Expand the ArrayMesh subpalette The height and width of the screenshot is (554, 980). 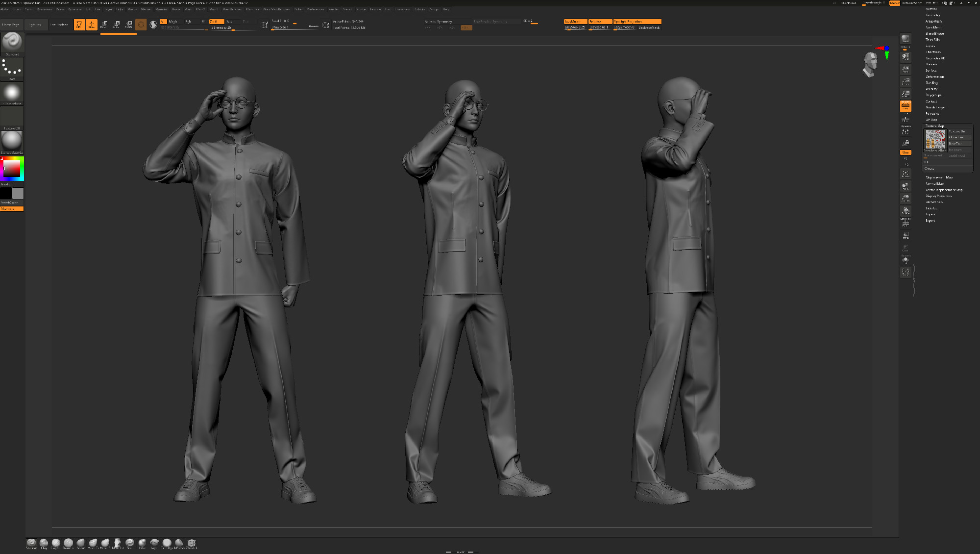[933, 22]
